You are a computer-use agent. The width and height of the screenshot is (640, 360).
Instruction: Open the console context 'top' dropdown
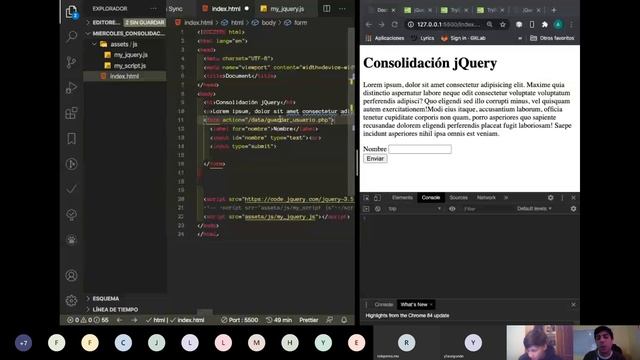pos(414,209)
